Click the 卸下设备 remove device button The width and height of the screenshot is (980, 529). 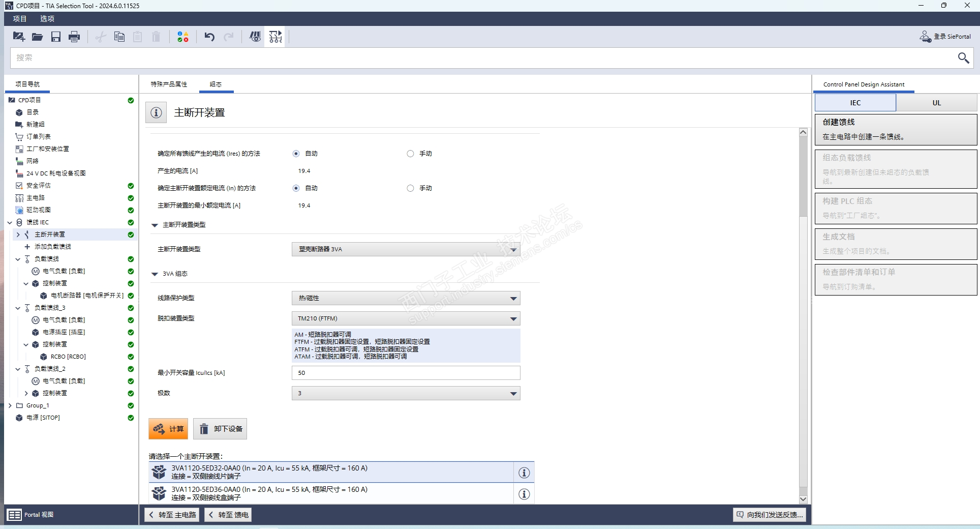220,429
